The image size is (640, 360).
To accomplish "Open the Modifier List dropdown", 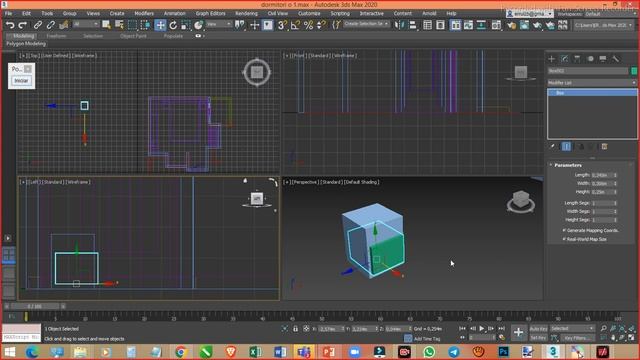I will [592, 82].
